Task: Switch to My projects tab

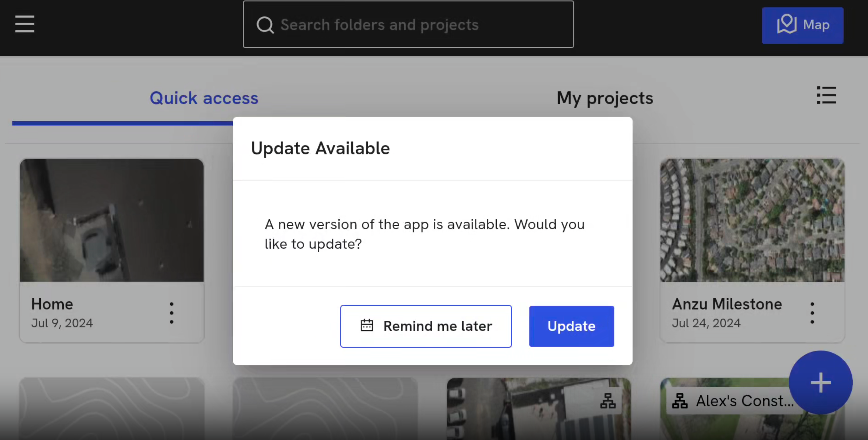Action: pos(605,98)
